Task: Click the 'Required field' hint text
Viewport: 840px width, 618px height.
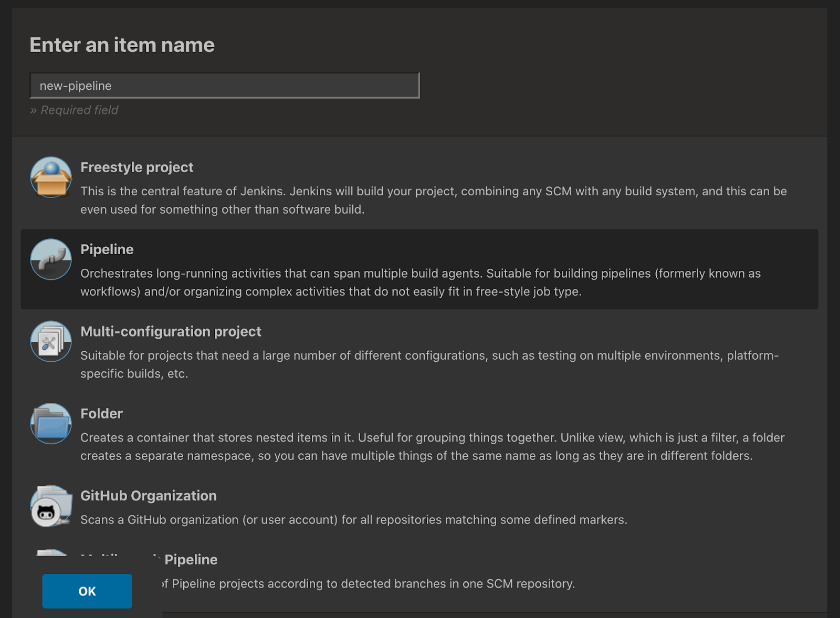Action: [74, 110]
